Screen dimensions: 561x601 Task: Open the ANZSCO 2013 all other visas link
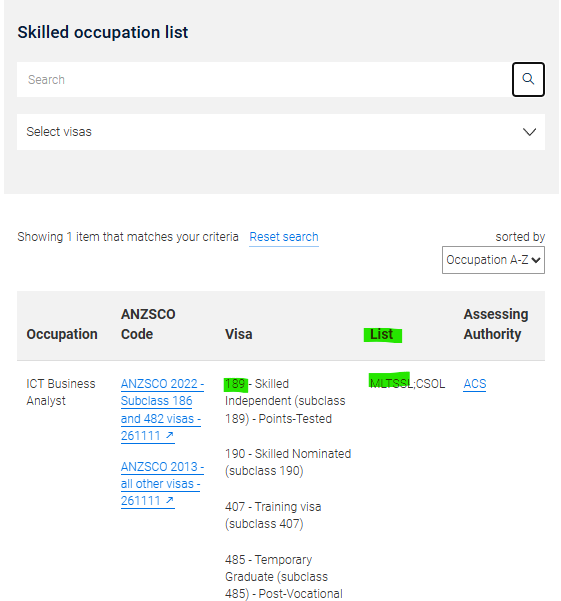coord(162,484)
